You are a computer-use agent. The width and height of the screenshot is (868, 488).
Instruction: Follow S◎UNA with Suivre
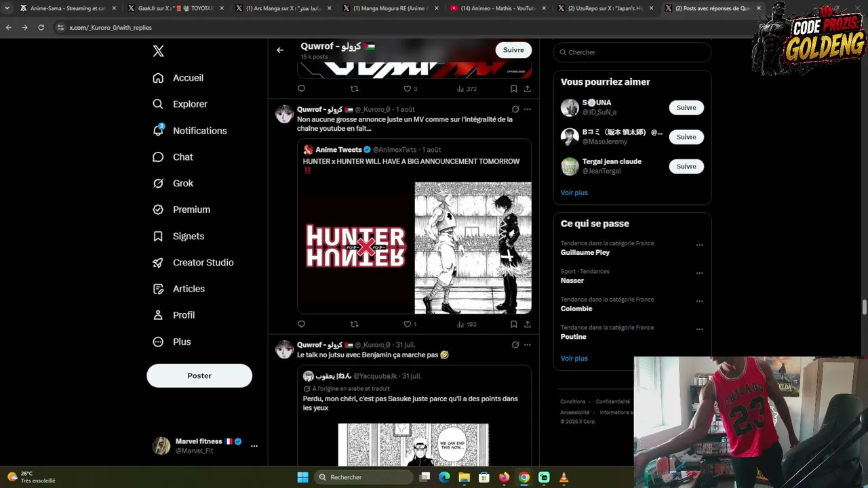coord(686,108)
